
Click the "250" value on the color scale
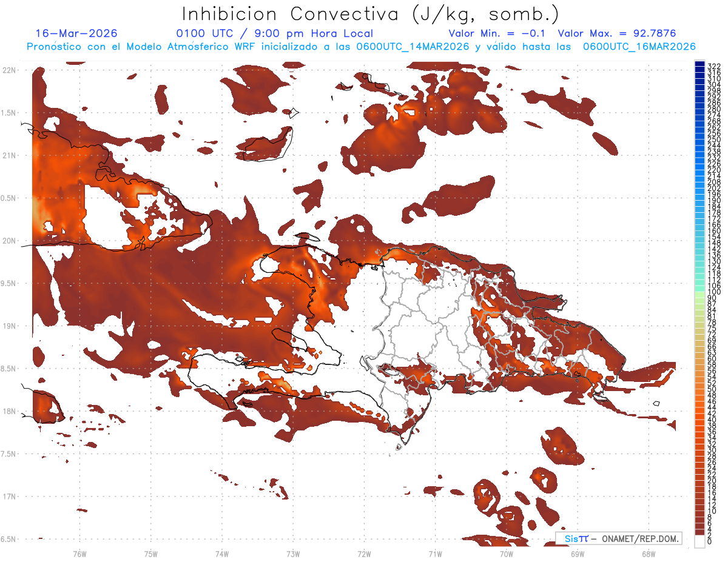point(713,139)
